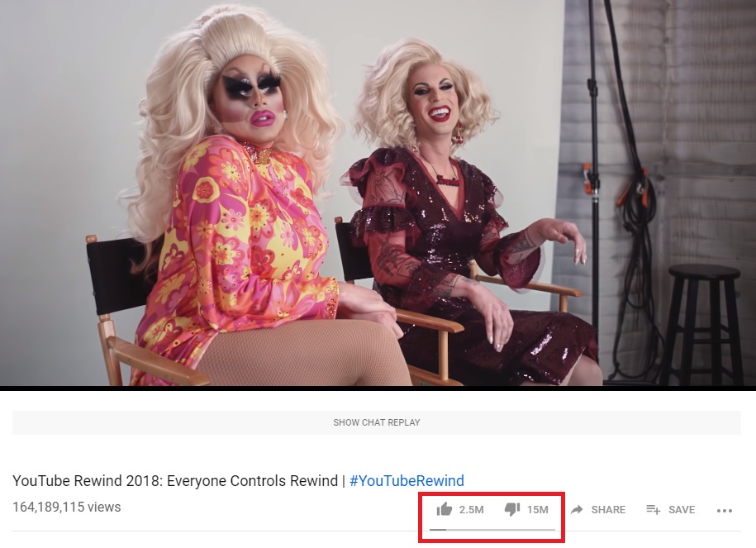The width and height of the screenshot is (756, 548).
Task: Click the share arrow icon
Action: click(x=577, y=509)
